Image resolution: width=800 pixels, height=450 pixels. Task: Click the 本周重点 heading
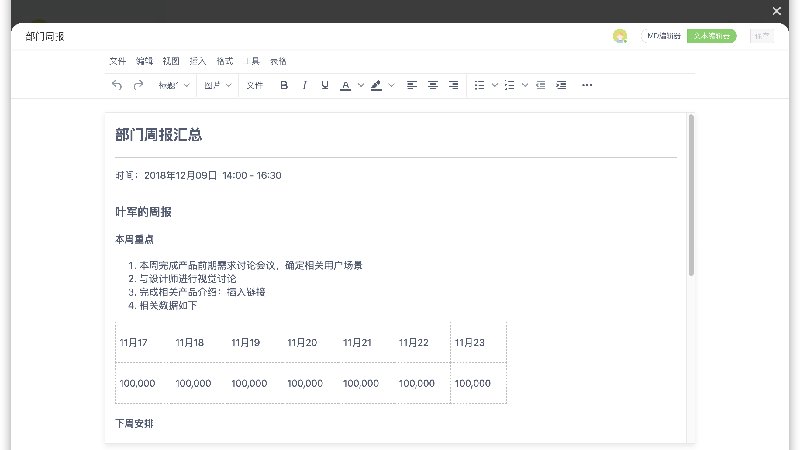pyautogui.click(x=134, y=239)
